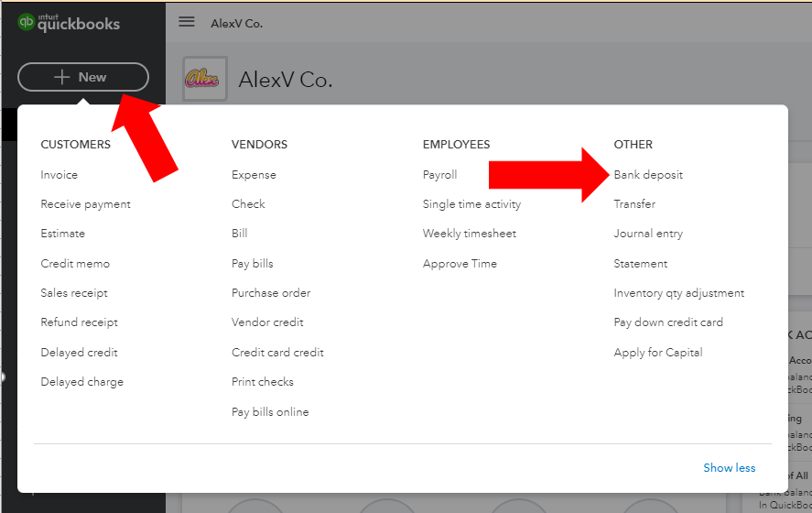812x513 pixels.
Task: Toggle the hamburger navigation menu
Action: (x=187, y=22)
